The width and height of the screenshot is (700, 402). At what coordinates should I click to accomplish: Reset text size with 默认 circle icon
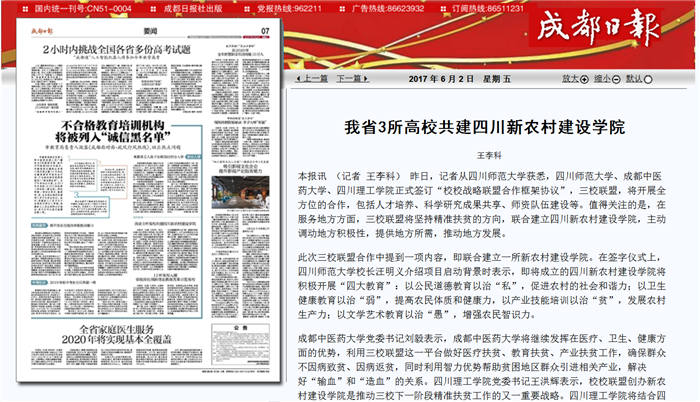click(x=648, y=77)
